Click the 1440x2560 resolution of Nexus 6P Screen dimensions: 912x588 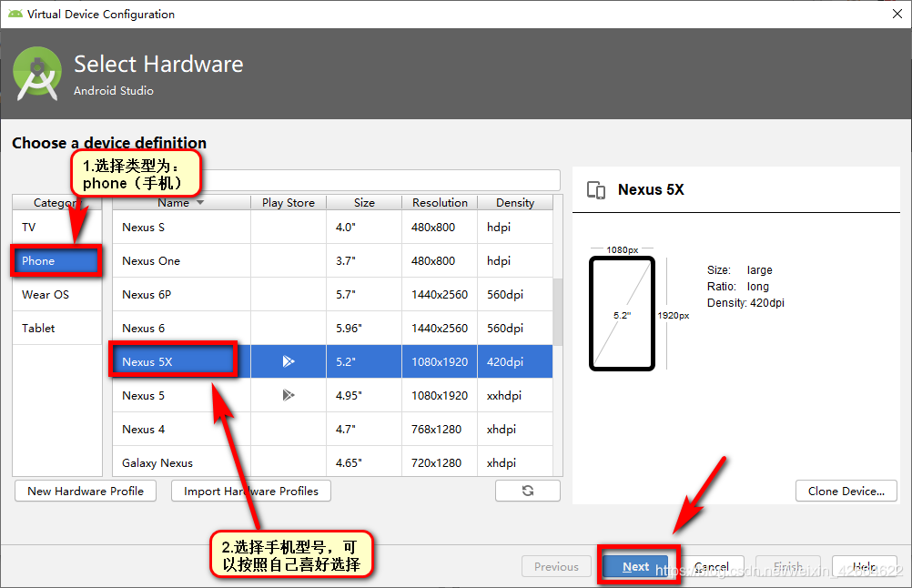439,294
